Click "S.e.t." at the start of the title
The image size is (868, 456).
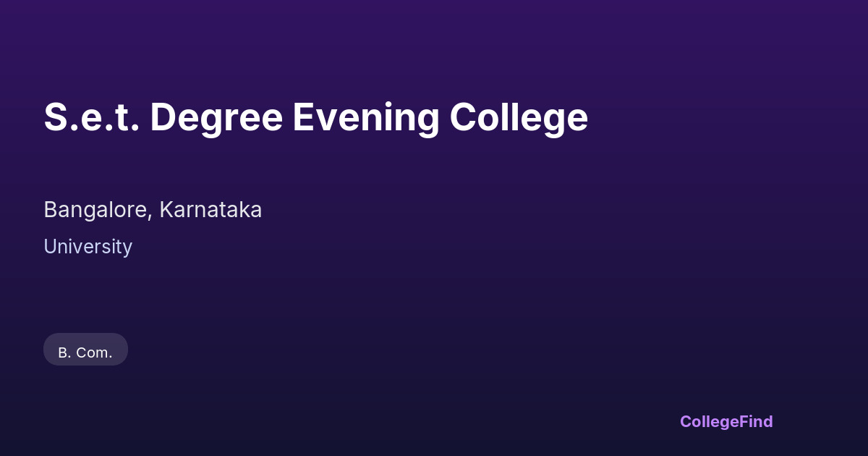pos(91,117)
